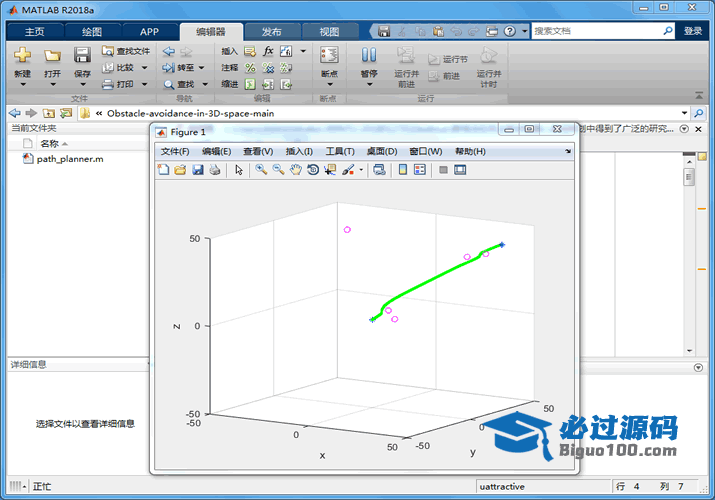This screenshot has width=715, height=500.
Task: Click the Link Plot icon
Action: 379,170
